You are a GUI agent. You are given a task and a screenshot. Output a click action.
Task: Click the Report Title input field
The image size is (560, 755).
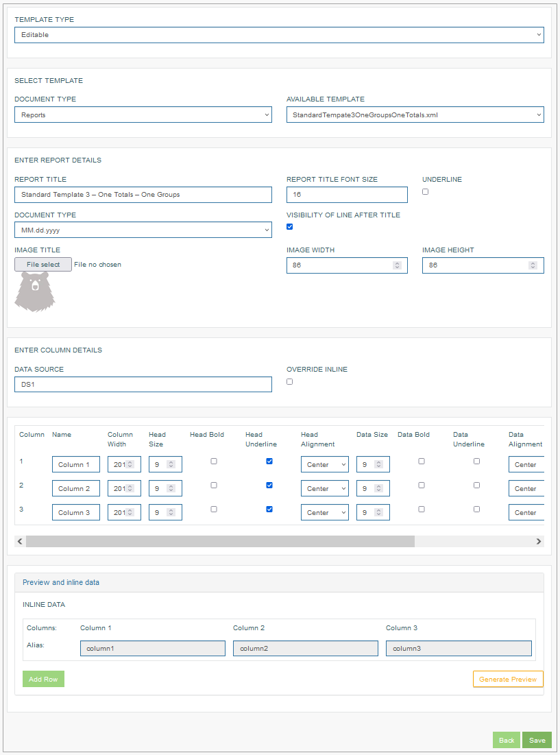(x=143, y=195)
